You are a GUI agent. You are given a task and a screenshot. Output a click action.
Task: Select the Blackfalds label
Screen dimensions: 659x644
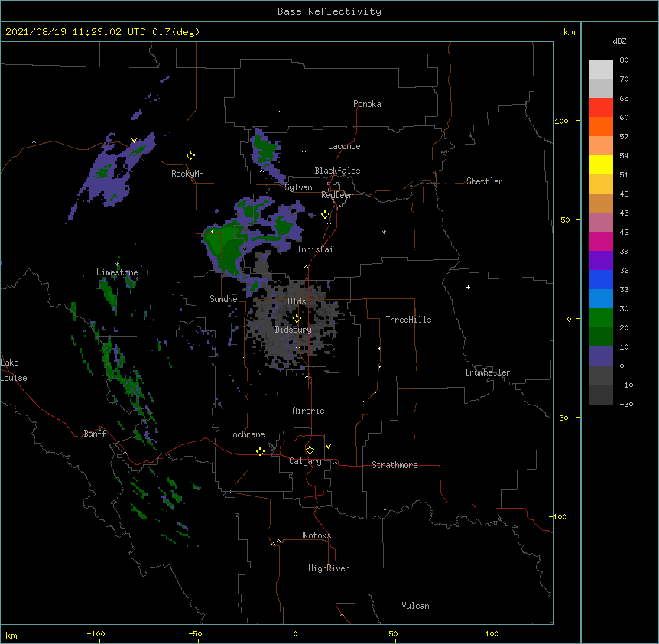point(337,171)
